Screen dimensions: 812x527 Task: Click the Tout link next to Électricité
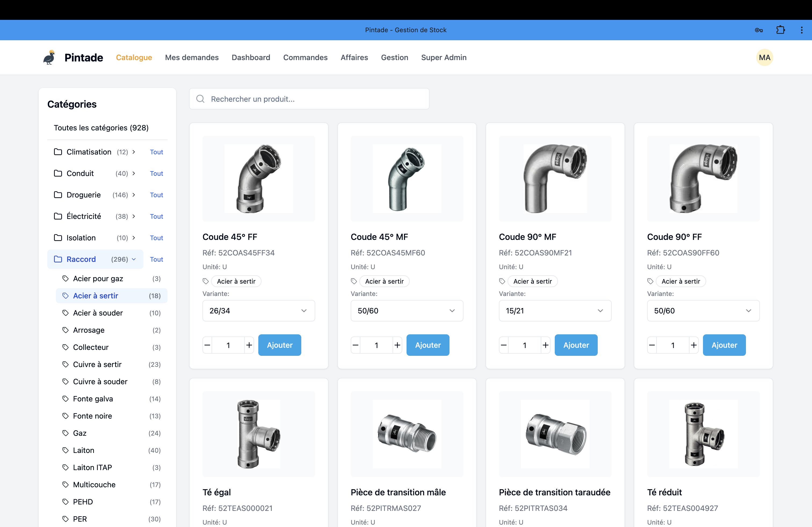[156, 216]
